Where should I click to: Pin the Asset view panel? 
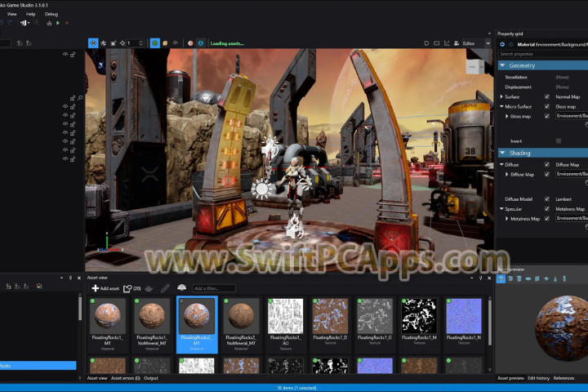pyautogui.click(x=480, y=278)
